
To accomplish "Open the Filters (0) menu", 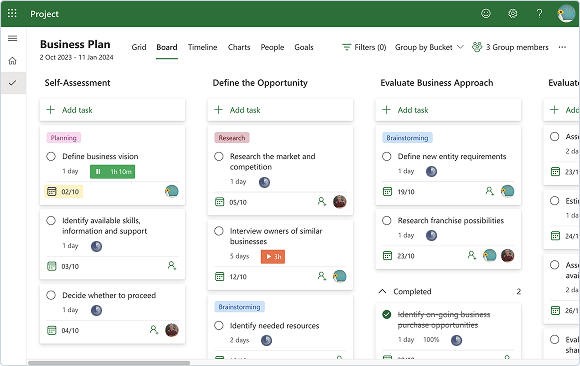I will (x=364, y=47).
